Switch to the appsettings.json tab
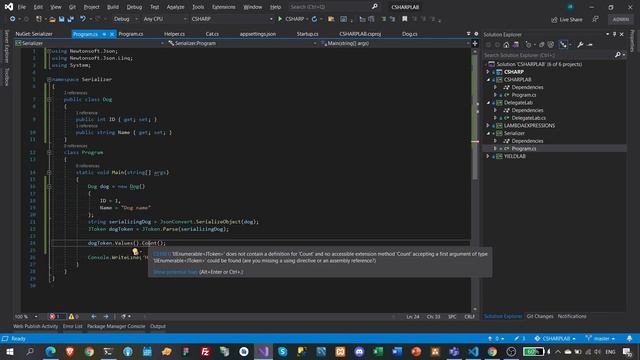The image size is (640, 360). 258,34
